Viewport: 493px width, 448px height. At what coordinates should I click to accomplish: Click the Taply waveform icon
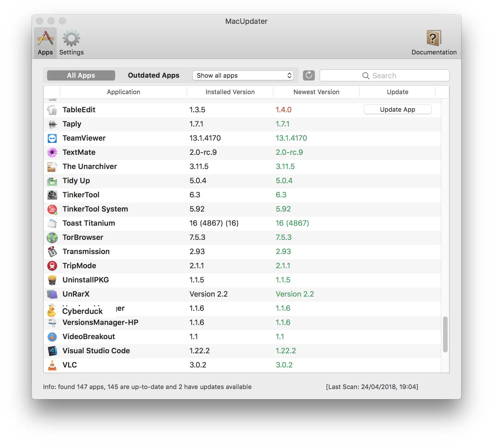[52, 124]
